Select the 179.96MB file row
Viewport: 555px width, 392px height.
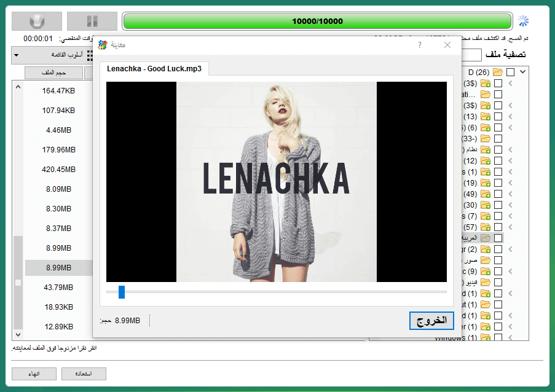58,150
